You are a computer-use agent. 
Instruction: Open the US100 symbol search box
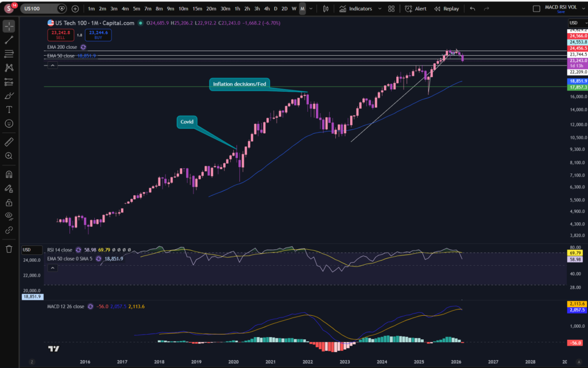click(x=39, y=9)
